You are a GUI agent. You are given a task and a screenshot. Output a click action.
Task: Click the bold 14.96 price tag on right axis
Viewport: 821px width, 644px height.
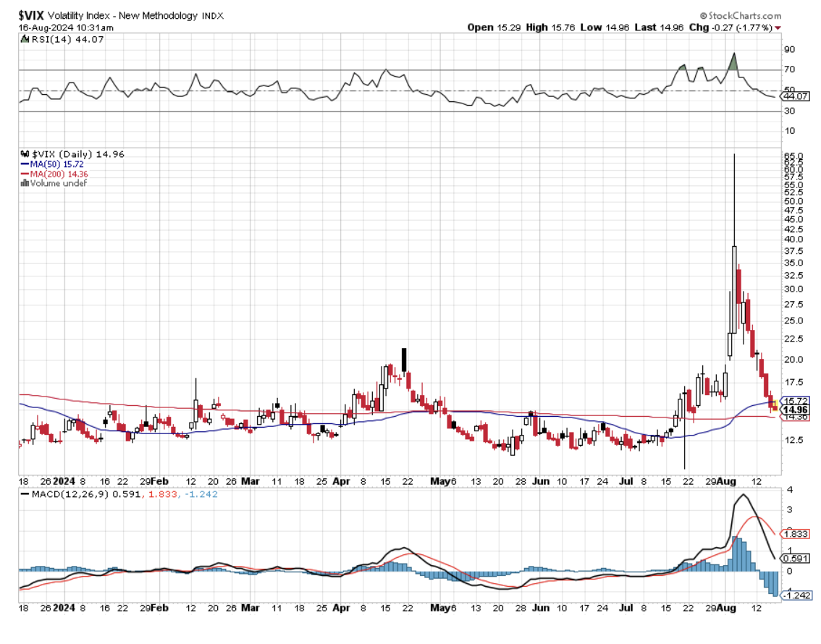[x=796, y=410]
